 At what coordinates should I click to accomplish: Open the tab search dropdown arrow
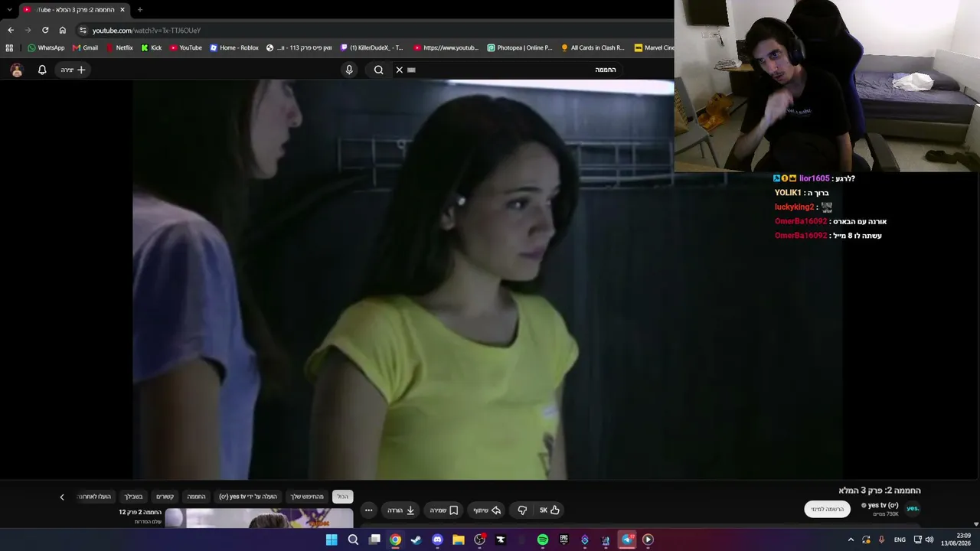point(9,9)
